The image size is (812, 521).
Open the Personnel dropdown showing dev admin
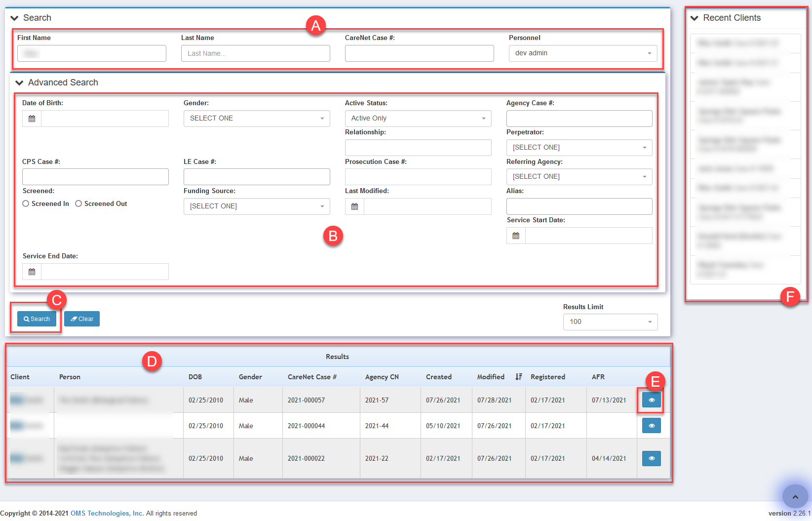click(583, 53)
